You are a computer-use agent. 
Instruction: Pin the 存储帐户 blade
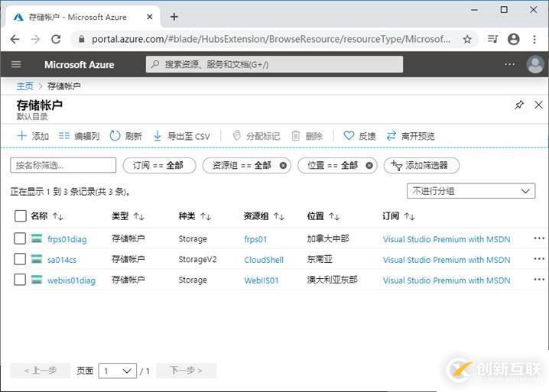click(519, 105)
